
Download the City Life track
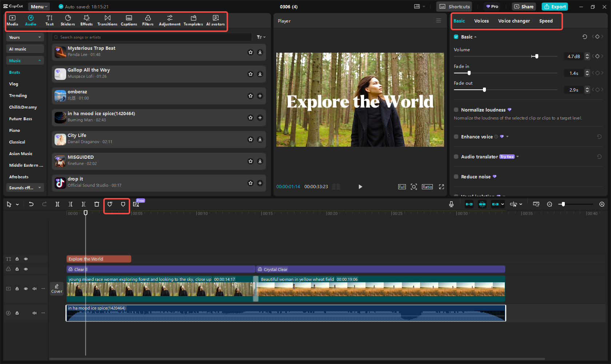(x=260, y=139)
